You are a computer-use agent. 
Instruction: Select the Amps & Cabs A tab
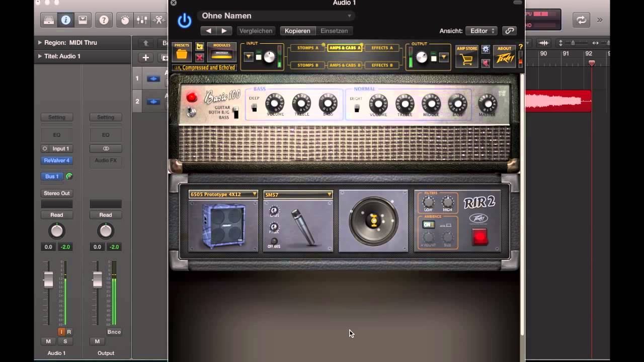(345, 48)
